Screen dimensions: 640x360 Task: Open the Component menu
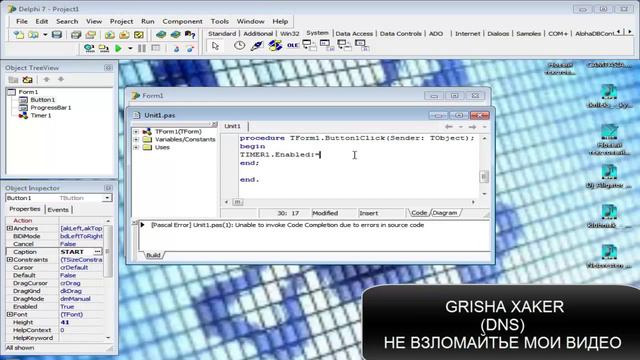tap(182, 21)
